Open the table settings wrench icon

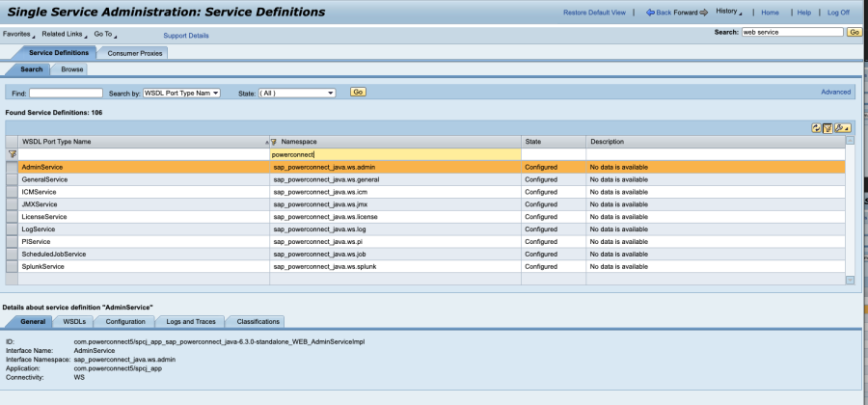coord(841,127)
